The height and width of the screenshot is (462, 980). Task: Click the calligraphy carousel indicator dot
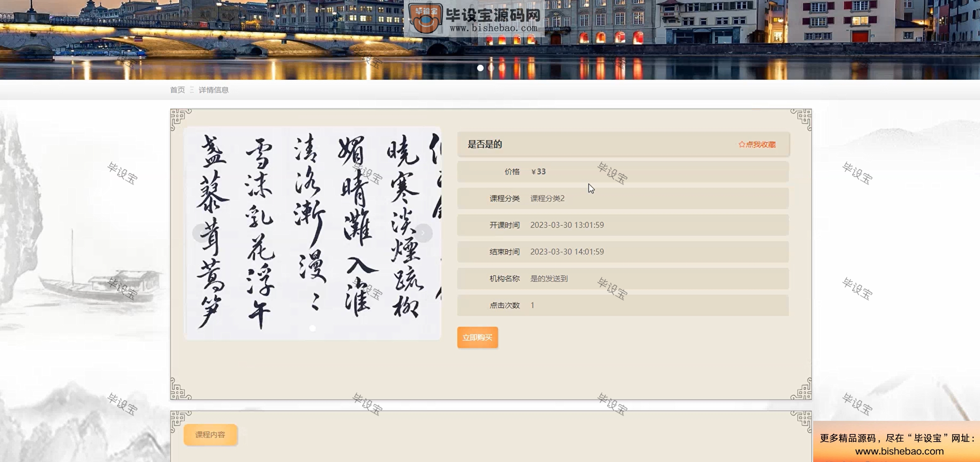pos(312,328)
